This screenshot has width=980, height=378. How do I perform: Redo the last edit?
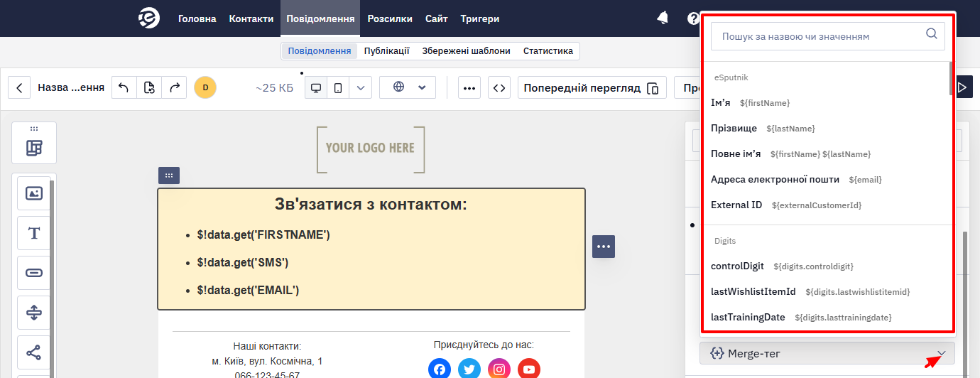click(174, 88)
